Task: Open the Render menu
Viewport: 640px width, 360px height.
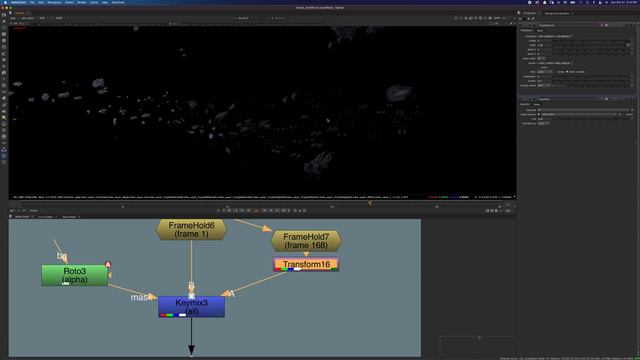Action: pos(82,2)
